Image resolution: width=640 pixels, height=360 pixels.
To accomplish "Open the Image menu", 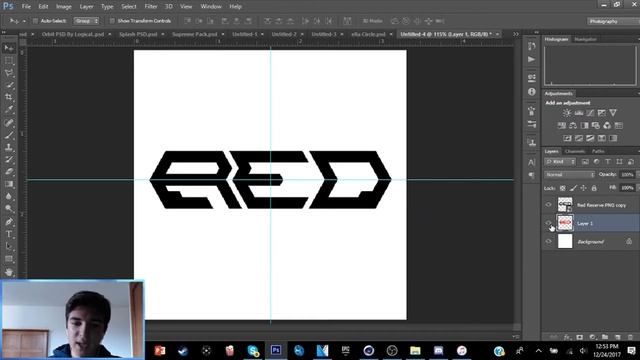I will 64,7.
